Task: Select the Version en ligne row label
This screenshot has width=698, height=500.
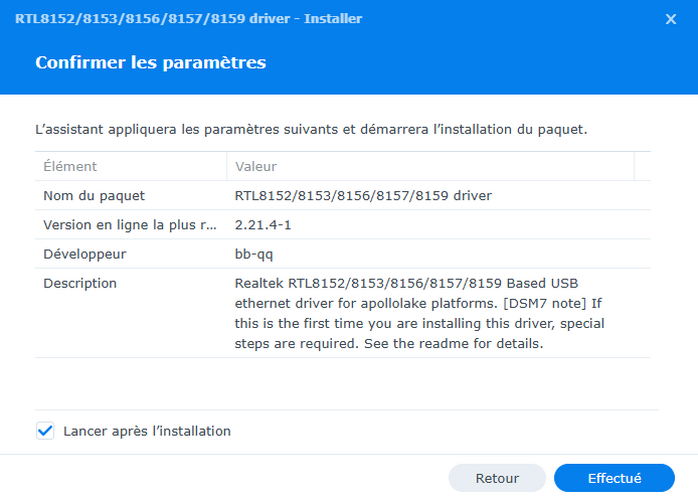Action: 129,225
